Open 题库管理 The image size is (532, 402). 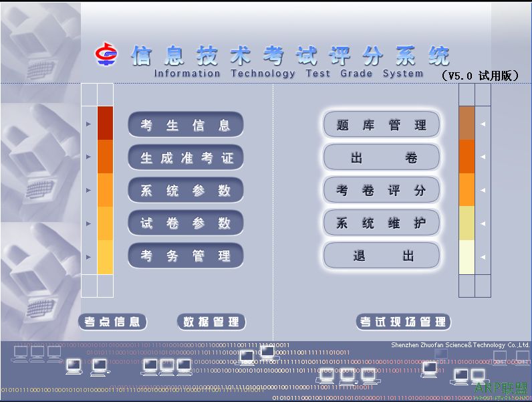(x=382, y=124)
